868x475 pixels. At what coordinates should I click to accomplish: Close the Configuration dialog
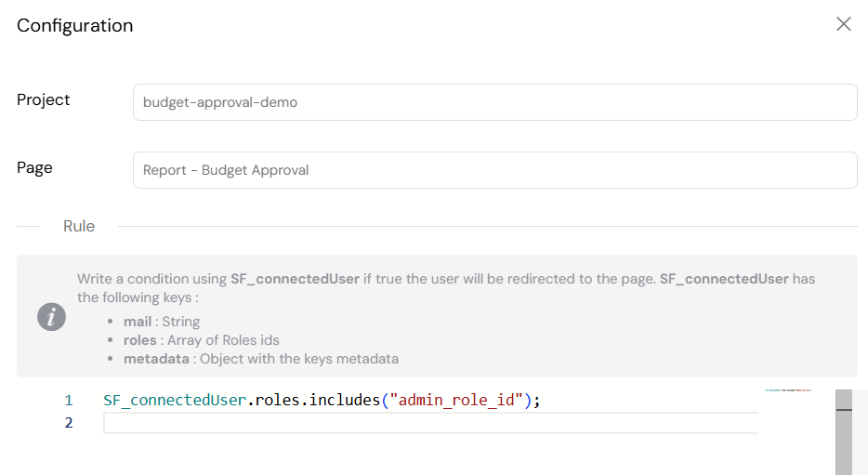coord(843,25)
